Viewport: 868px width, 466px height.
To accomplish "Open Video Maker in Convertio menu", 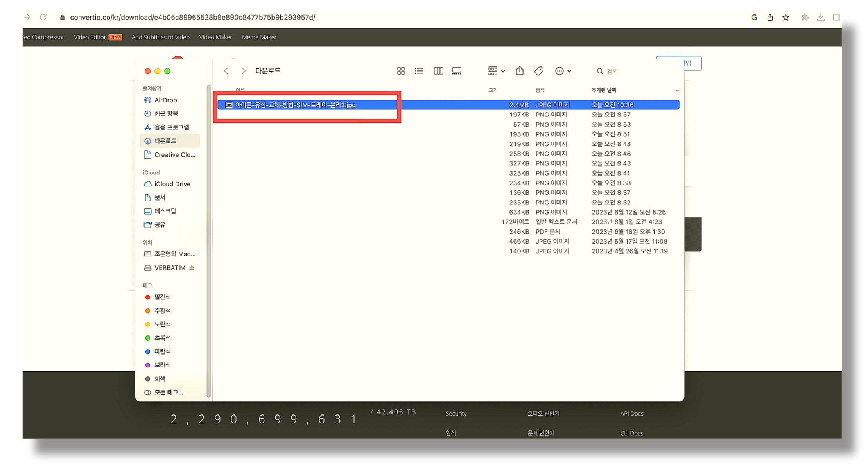I will point(215,37).
